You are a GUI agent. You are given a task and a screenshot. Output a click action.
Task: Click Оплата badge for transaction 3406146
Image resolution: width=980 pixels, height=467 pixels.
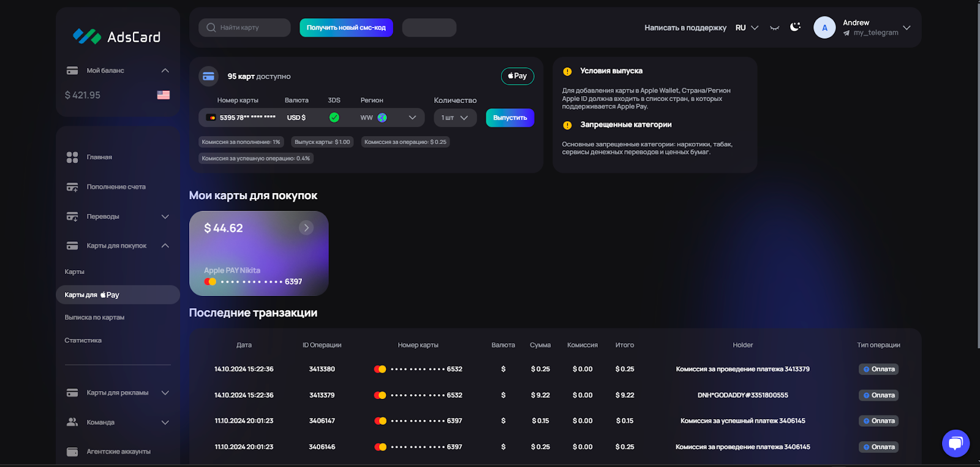click(x=879, y=447)
